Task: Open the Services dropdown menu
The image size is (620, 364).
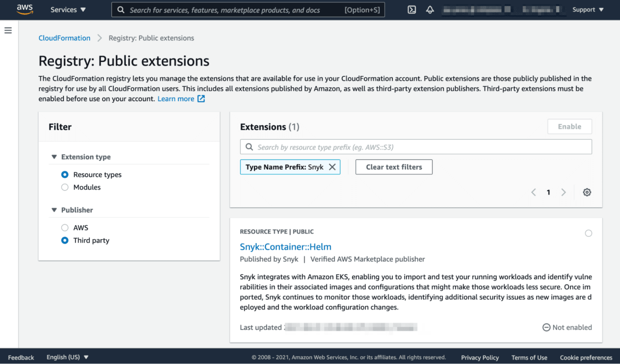Action: click(x=68, y=9)
